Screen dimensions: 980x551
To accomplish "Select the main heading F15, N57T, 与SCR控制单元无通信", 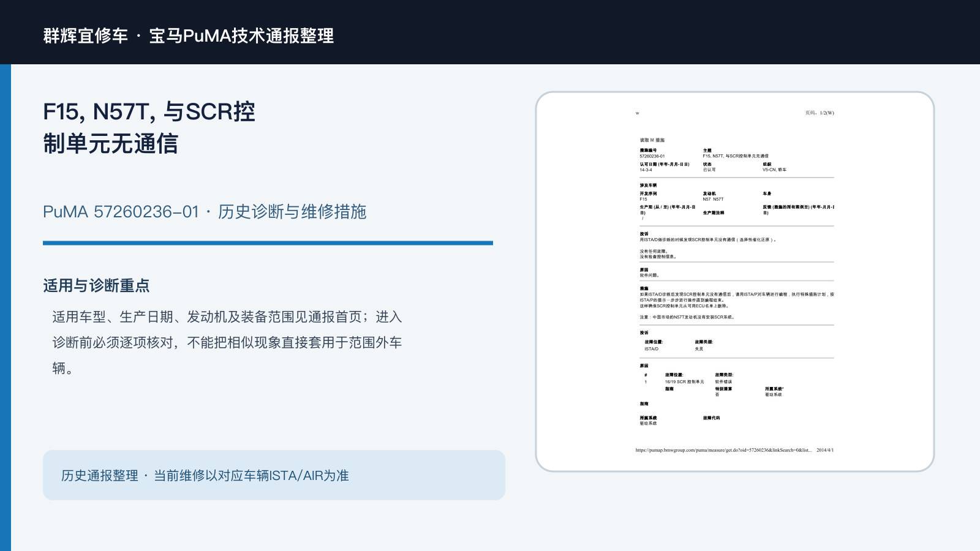I will click(x=149, y=127).
